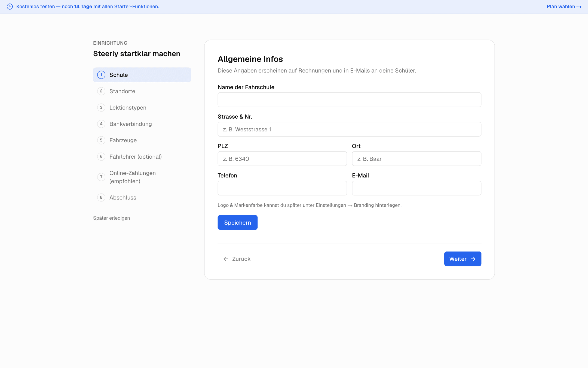Open the Fahrzeuge step

coord(142,140)
